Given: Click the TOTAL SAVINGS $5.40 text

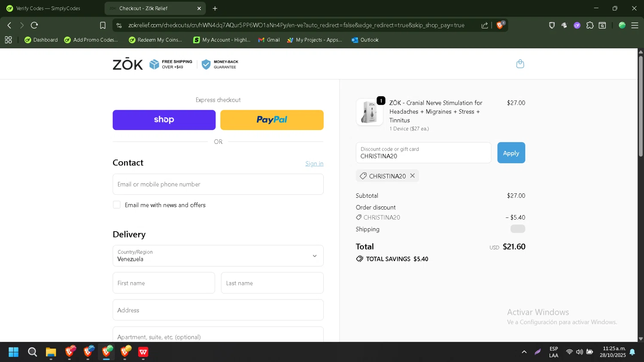Looking at the screenshot, I should (397, 259).
